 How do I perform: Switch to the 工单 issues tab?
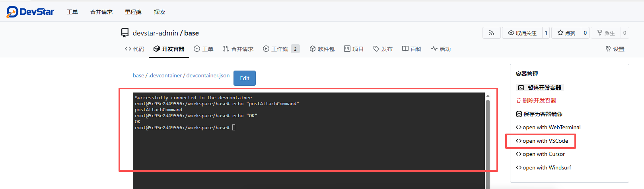point(203,49)
